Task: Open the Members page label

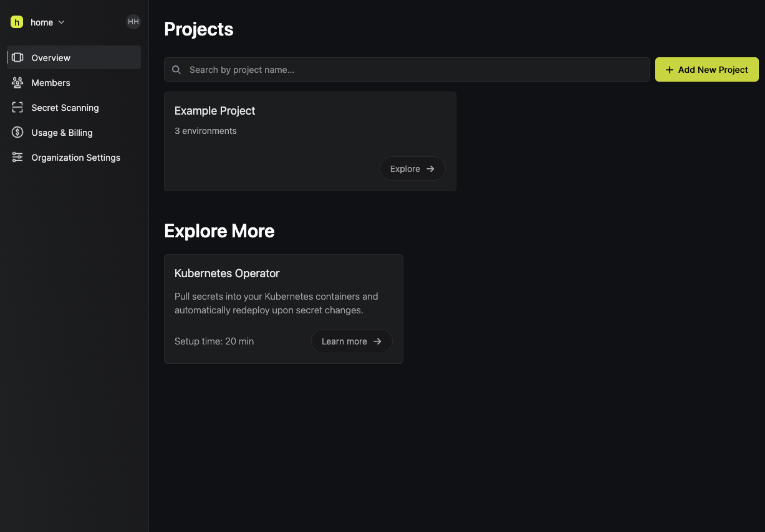Action: coord(51,83)
